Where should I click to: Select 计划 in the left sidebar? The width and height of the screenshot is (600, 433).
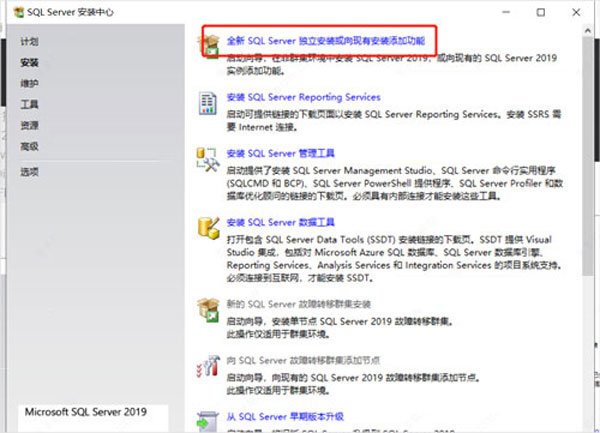pos(29,41)
